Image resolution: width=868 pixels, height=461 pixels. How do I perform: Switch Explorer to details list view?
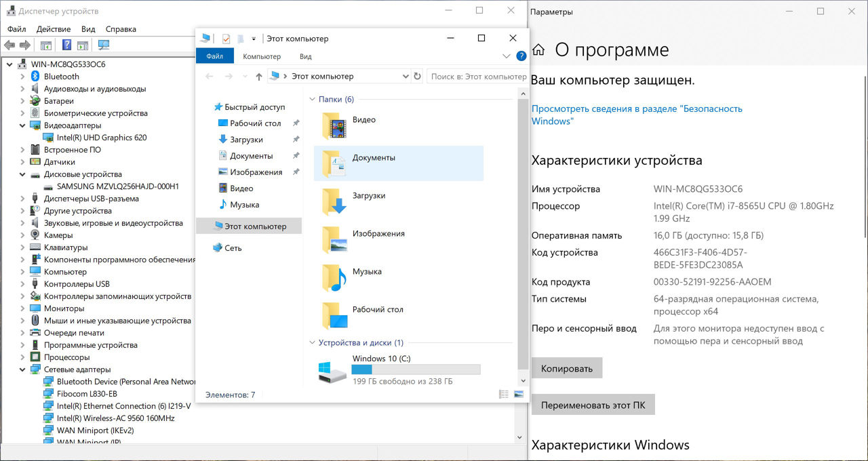click(503, 394)
